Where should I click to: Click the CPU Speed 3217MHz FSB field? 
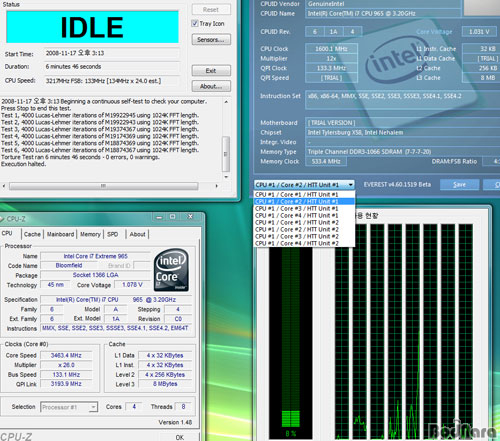coord(112,81)
